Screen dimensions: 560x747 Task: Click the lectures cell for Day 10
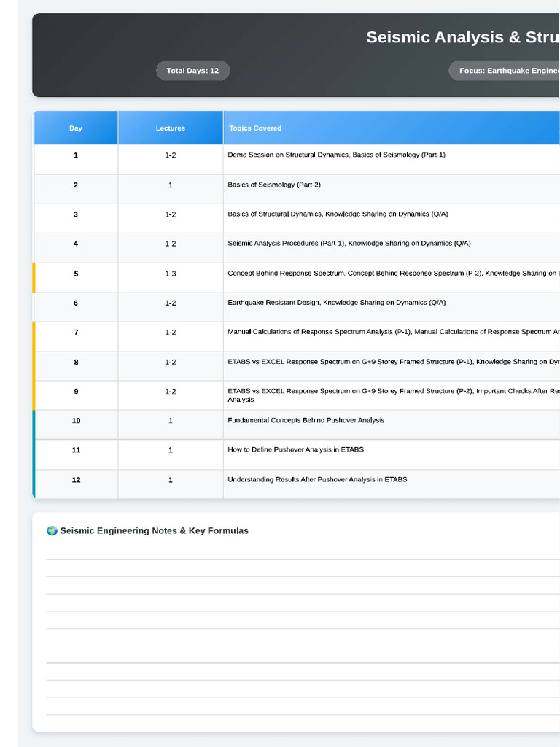[171, 425]
